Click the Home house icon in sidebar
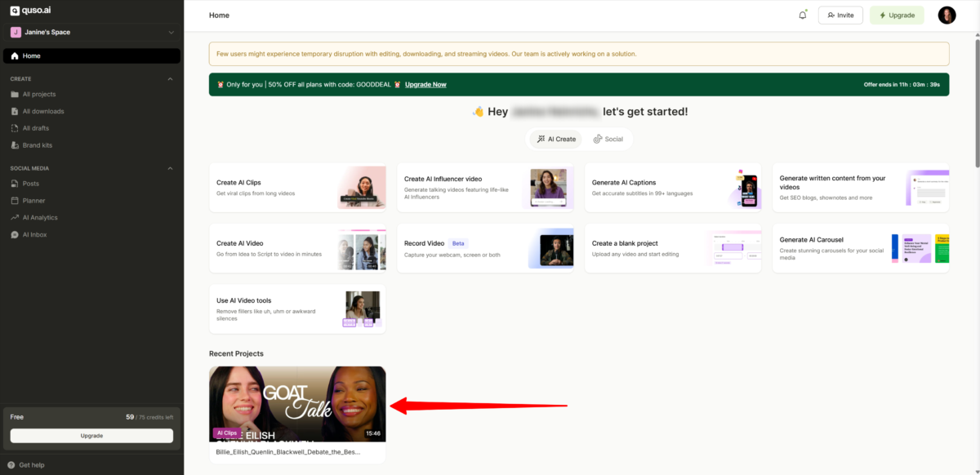The height and width of the screenshot is (475, 980). point(15,56)
